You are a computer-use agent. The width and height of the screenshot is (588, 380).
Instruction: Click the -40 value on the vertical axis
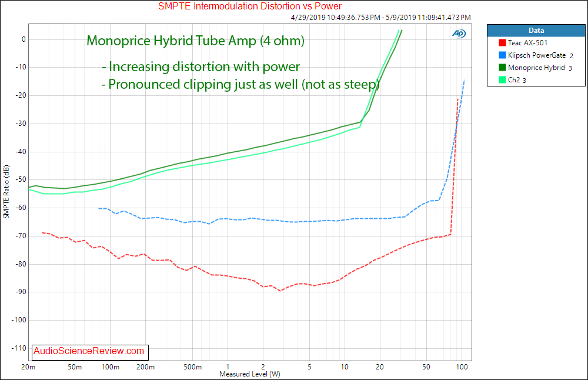21,152
